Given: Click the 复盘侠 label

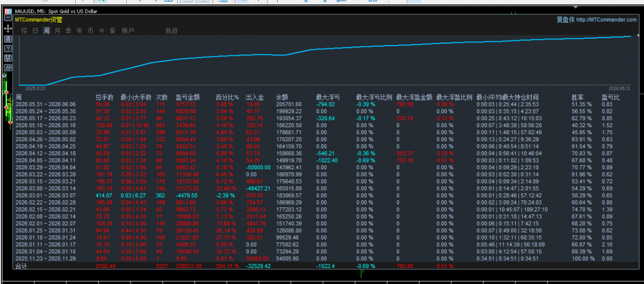Looking at the screenshot, I should tap(566, 20).
